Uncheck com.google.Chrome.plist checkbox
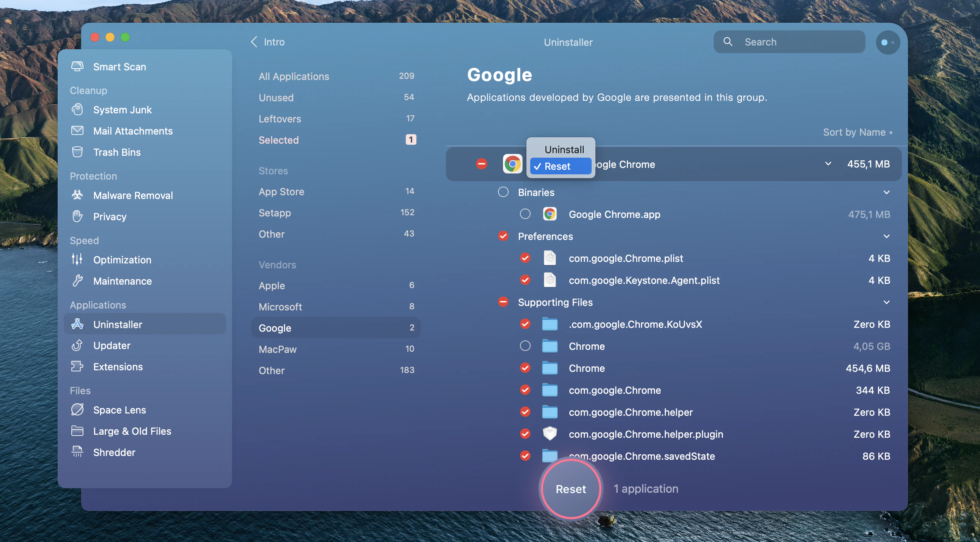980x542 pixels. coord(525,258)
